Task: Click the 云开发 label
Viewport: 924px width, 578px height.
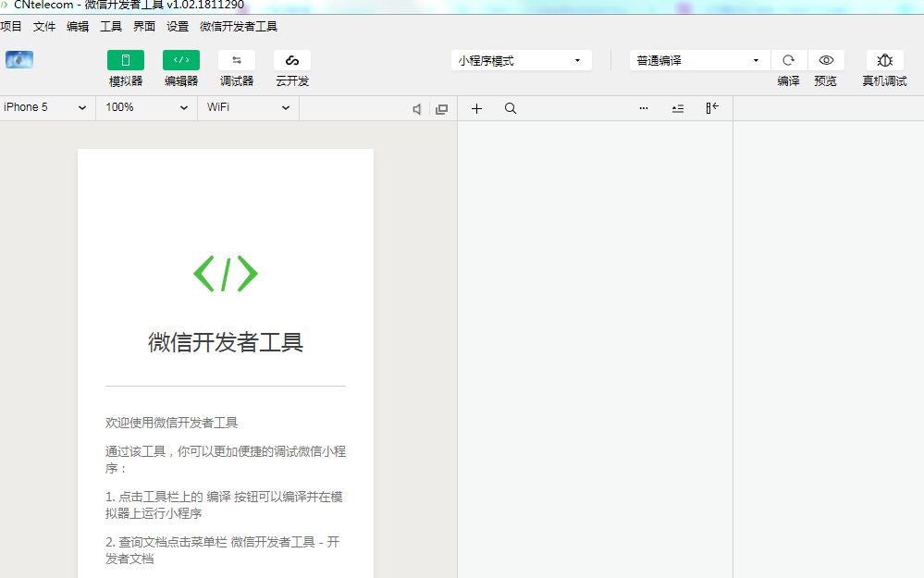Action: tap(292, 80)
